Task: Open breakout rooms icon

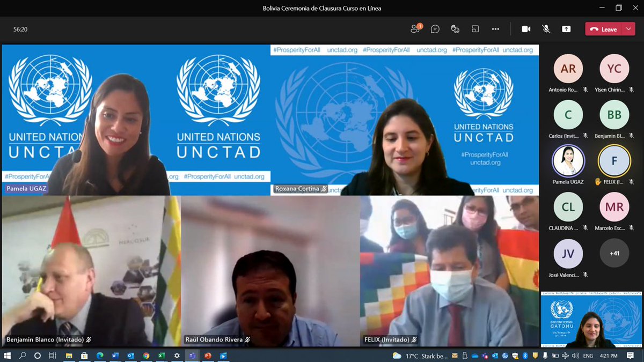Action: 475,29
